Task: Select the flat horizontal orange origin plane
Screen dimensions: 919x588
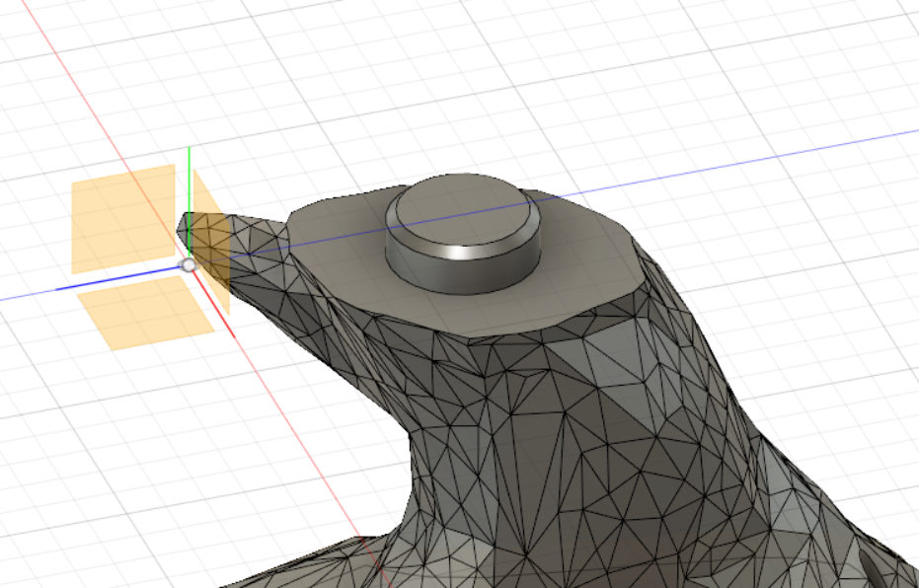Action: pos(146,313)
